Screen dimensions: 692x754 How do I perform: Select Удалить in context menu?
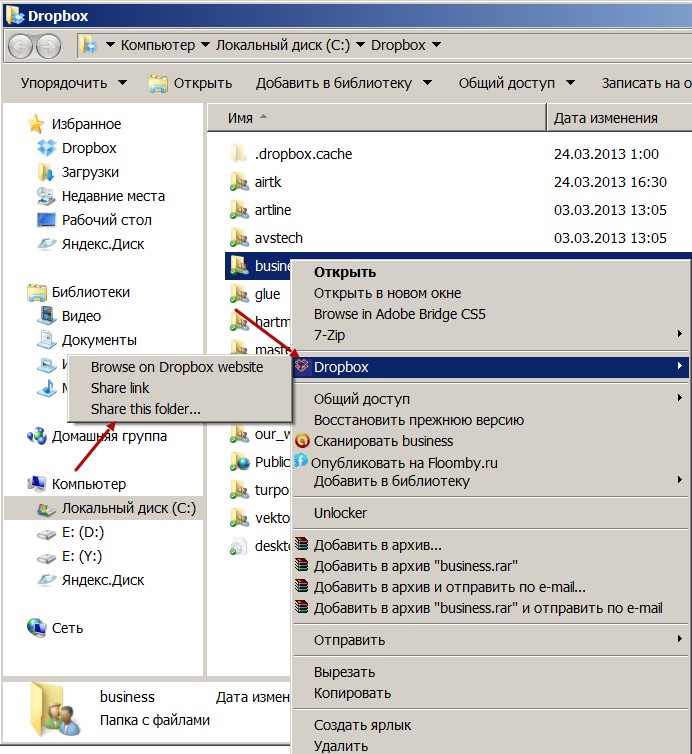tap(341, 746)
